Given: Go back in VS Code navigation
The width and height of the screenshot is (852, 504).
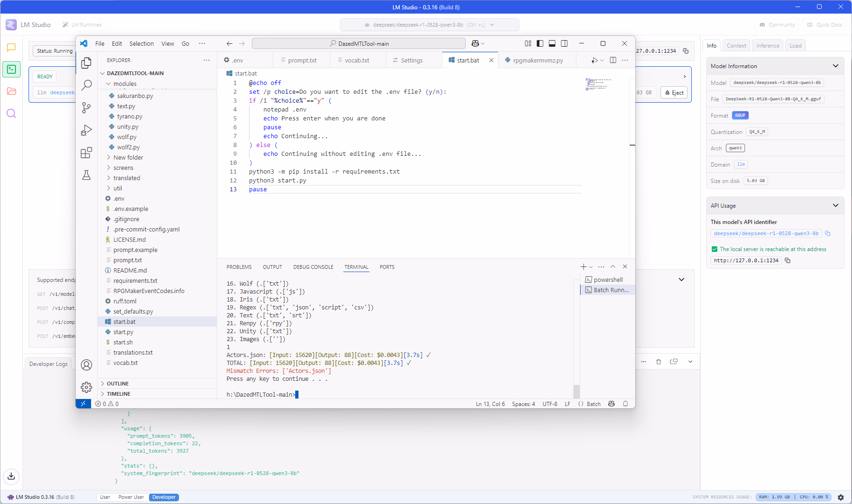Looking at the screenshot, I should [x=229, y=43].
